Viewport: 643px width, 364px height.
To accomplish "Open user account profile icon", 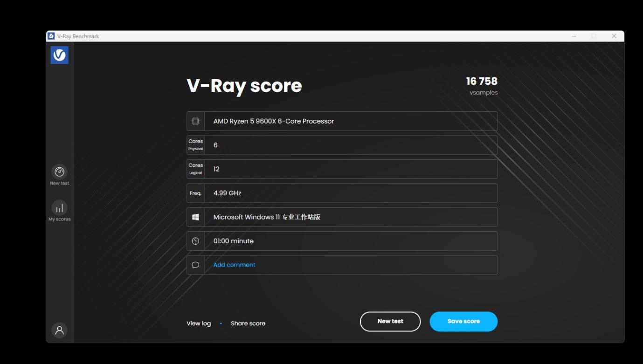I will 60,330.
